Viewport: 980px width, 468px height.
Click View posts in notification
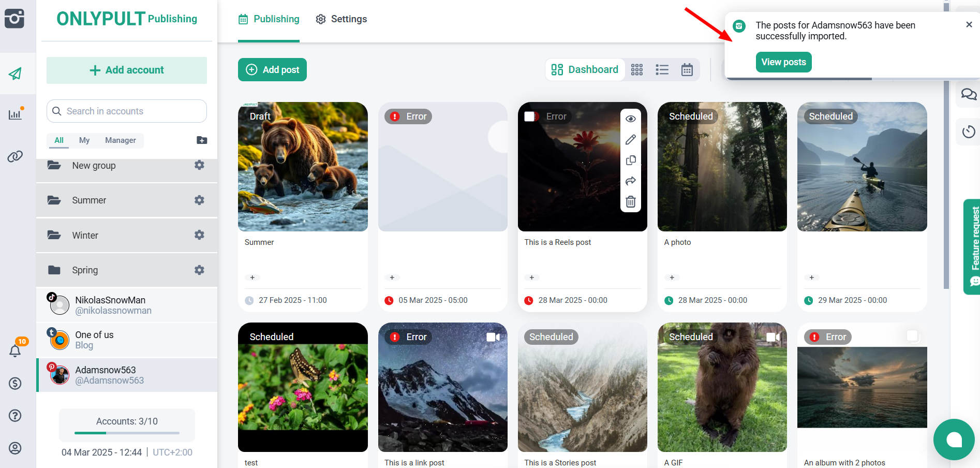point(783,62)
